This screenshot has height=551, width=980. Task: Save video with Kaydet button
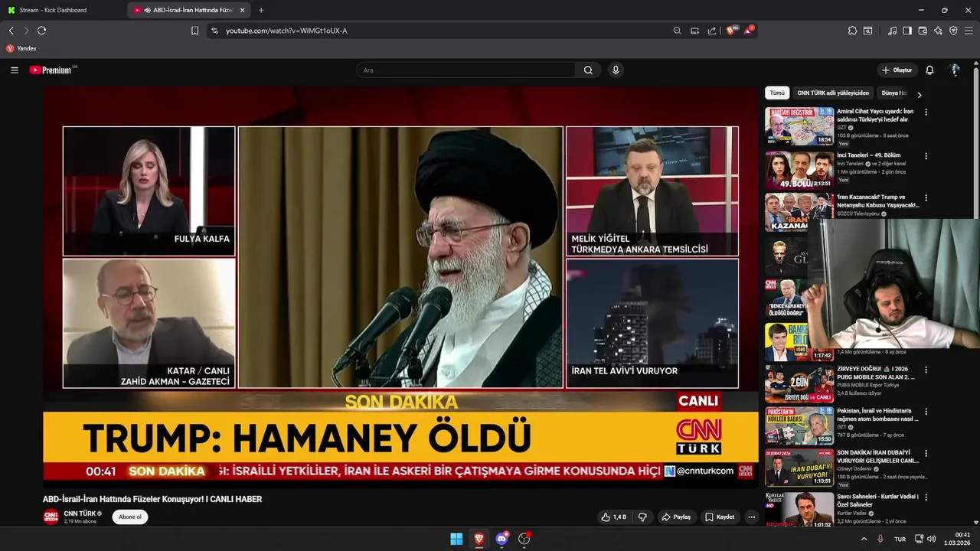pyautogui.click(x=720, y=517)
